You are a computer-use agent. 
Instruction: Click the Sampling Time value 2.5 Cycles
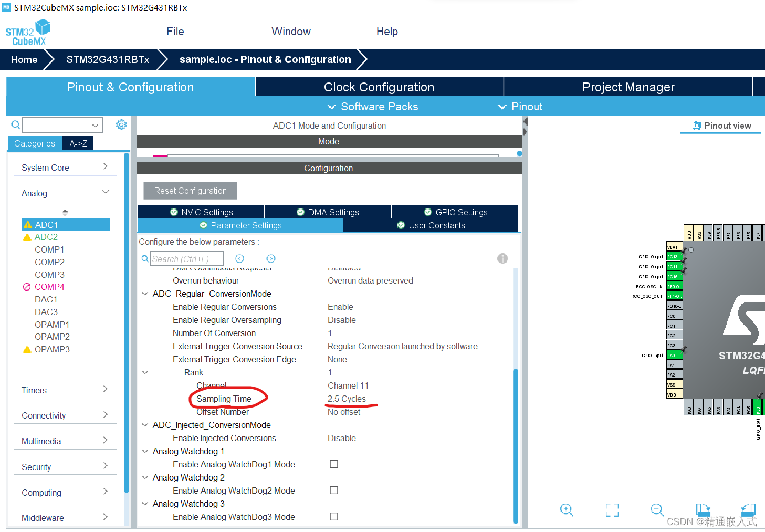(347, 399)
